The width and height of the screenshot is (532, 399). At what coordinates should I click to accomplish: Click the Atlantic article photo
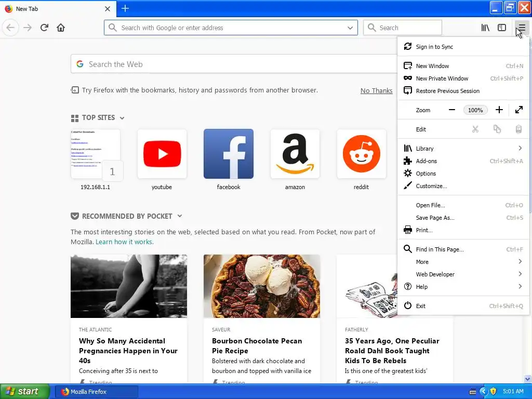(x=129, y=286)
